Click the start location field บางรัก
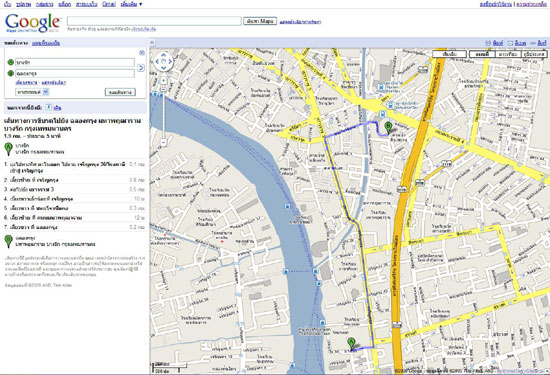 point(75,62)
